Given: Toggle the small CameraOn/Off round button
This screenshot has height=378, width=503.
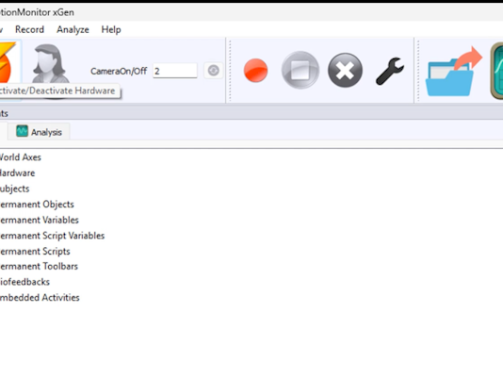Looking at the screenshot, I should (x=213, y=71).
